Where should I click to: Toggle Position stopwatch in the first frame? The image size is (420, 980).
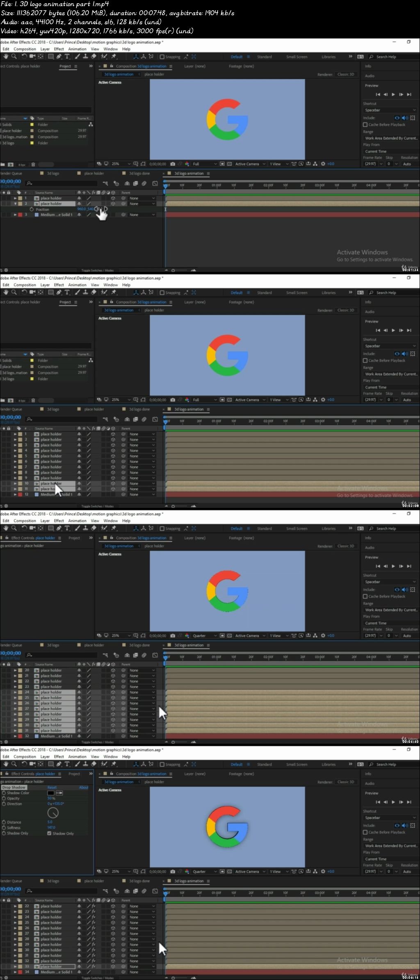32,209
